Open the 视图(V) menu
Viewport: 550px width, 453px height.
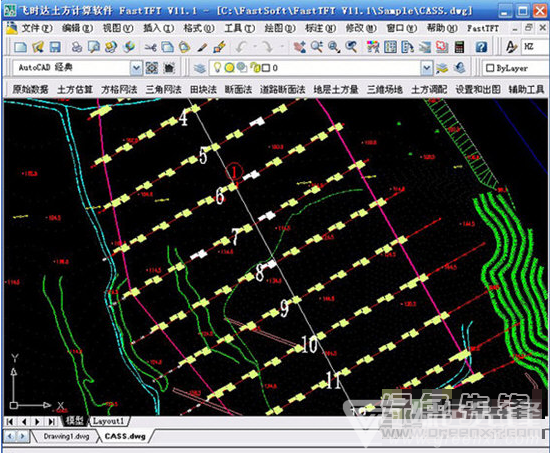pos(118,28)
